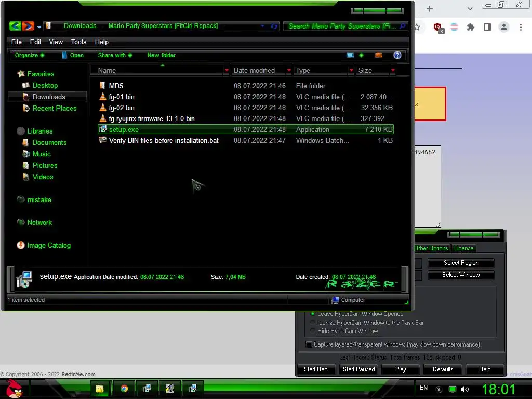Open the address bar history dropdown
The width and height of the screenshot is (532, 399).
click(x=262, y=26)
